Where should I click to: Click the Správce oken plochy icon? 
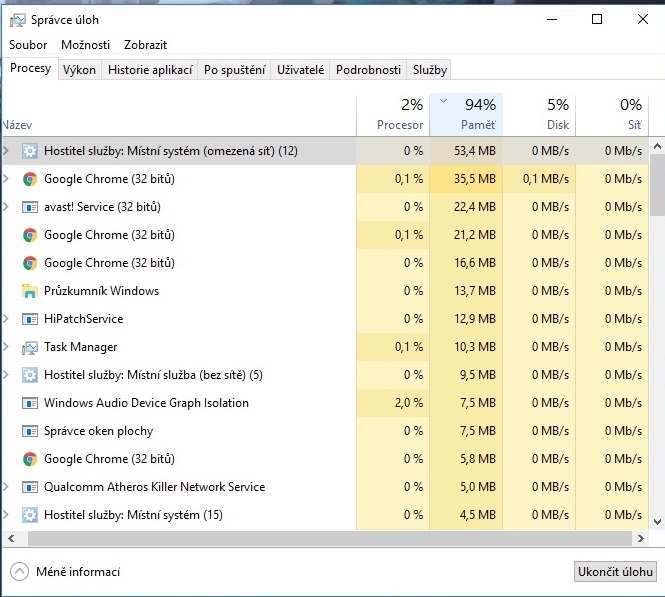[x=30, y=431]
